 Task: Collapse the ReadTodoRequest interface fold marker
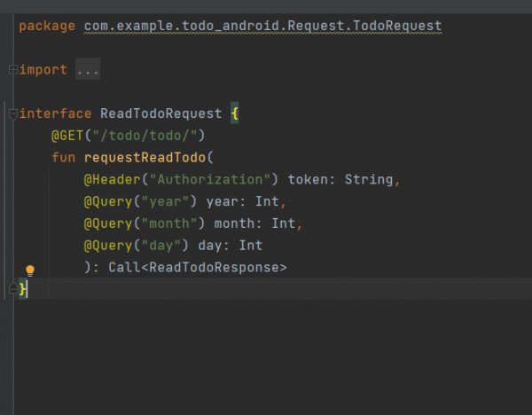click(13, 114)
